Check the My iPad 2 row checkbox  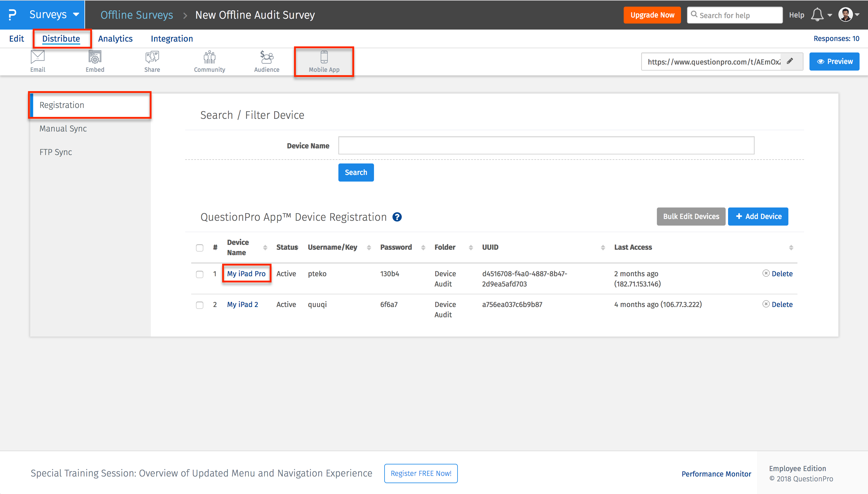[199, 305]
